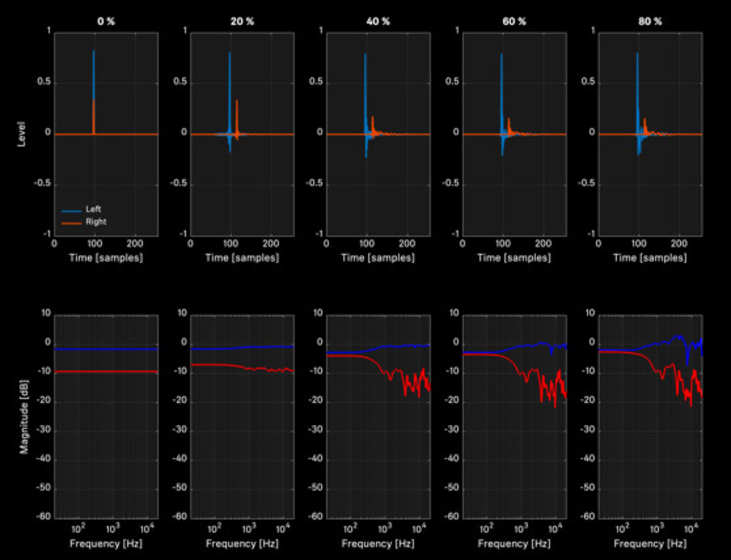The height and width of the screenshot is (560, 731).
Task: Select the "40 %" plot title
Action: click(x=378, y=21)
